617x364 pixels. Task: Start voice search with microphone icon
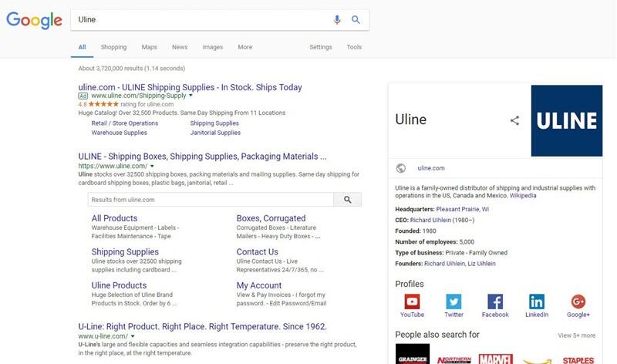point(337,20)
